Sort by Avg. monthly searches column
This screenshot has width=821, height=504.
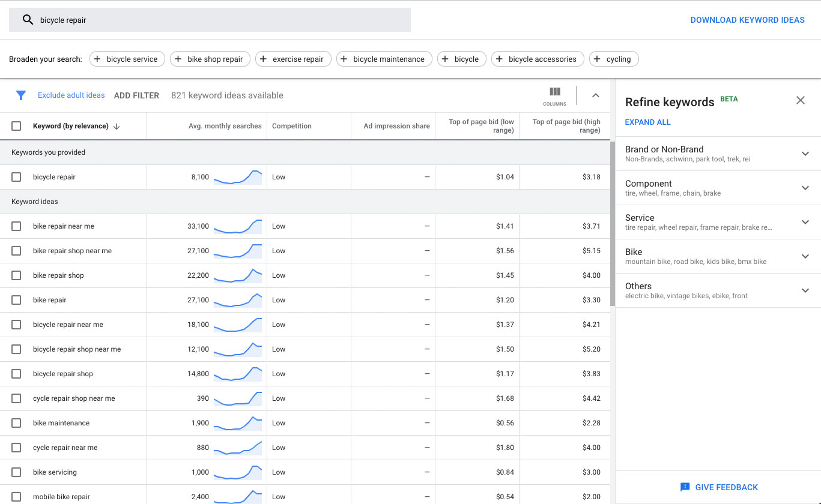click(x=225, y=126)
